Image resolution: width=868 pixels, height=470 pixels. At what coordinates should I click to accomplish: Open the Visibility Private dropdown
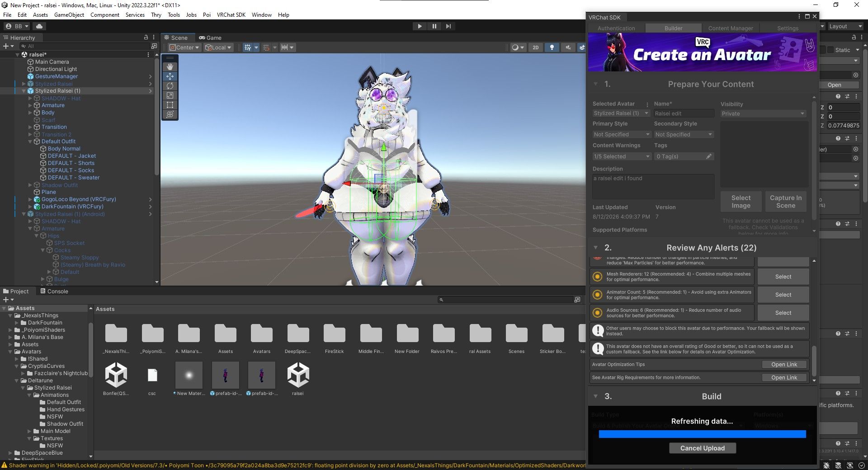click(763, 113)
